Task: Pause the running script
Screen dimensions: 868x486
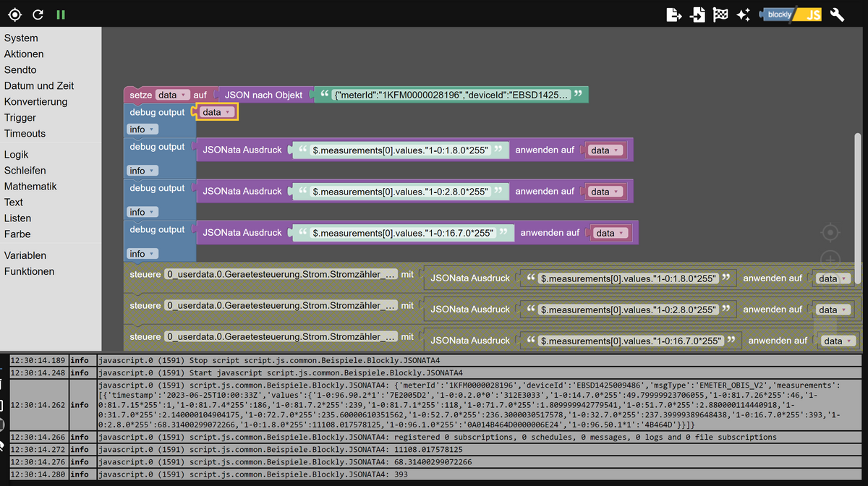Action: pyautogui.click(x=61, y=14)
